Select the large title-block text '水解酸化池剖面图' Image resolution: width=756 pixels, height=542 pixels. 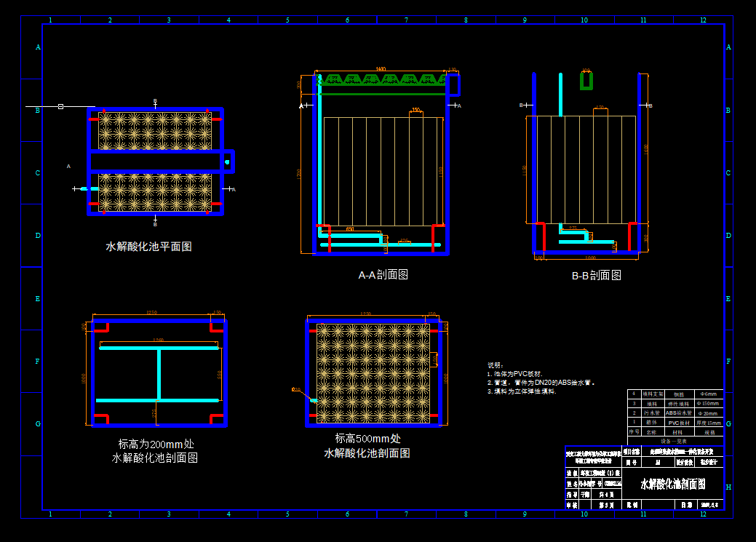point(673,484)
